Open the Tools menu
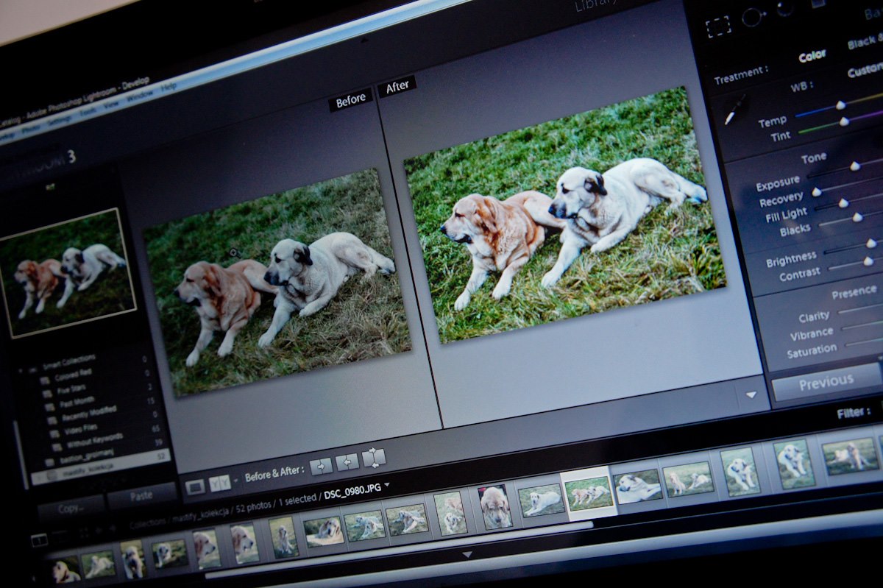 88,113
